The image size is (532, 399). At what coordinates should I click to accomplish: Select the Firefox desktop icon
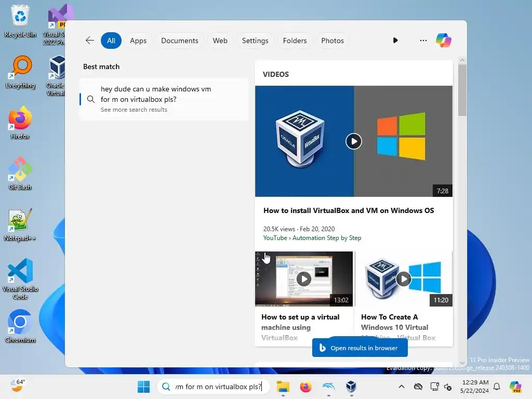(x=20, y=123)
